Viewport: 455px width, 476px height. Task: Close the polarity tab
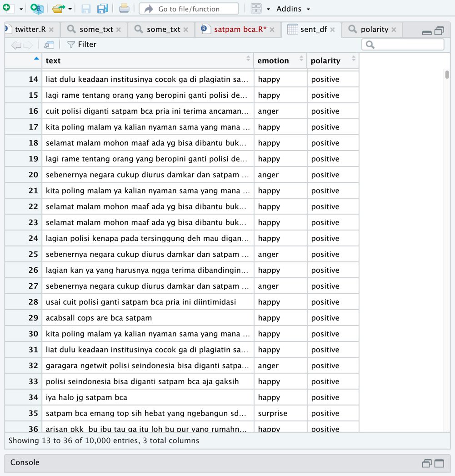click(394, 30)
